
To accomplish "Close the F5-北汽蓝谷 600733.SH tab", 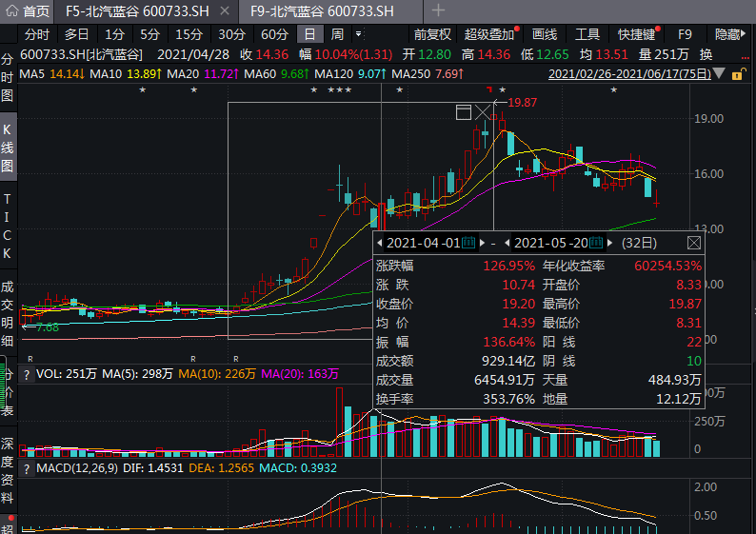I will [225, 10].
